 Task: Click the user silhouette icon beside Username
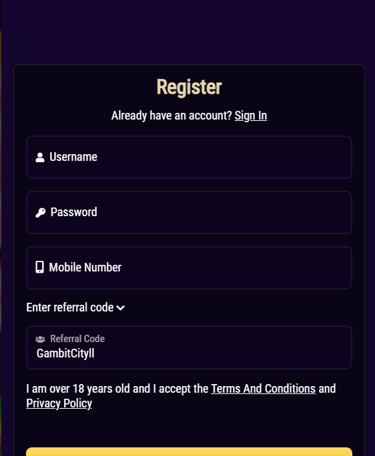pyautogui.click(x=40, y=157)
